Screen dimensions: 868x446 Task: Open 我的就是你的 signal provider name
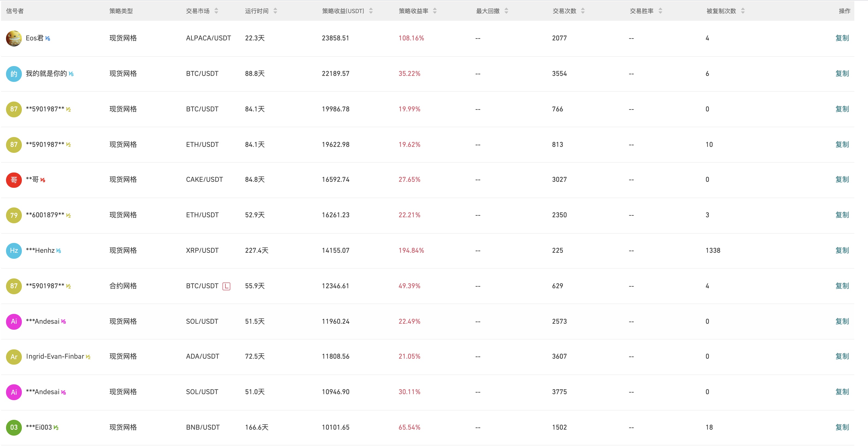[46, 73]
